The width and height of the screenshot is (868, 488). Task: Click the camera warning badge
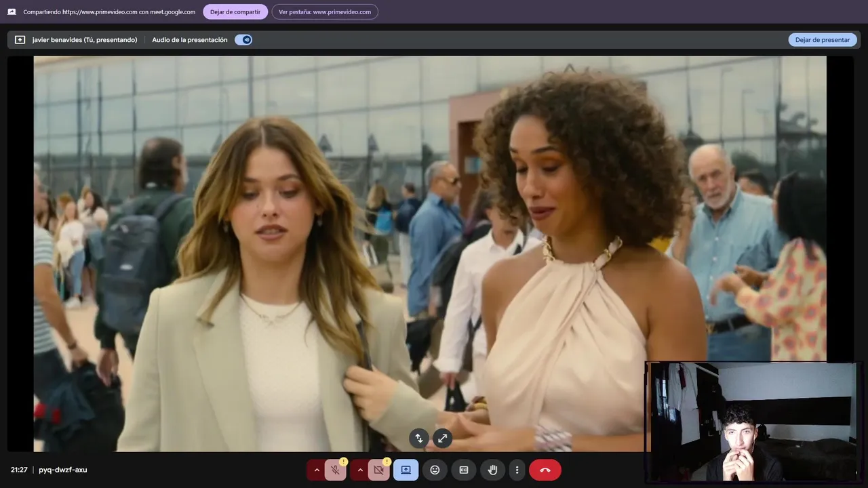click(387, 462)
